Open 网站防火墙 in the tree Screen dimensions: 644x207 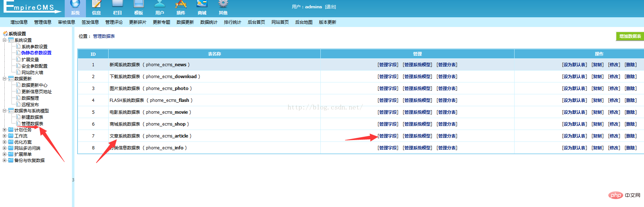[32, 72]
